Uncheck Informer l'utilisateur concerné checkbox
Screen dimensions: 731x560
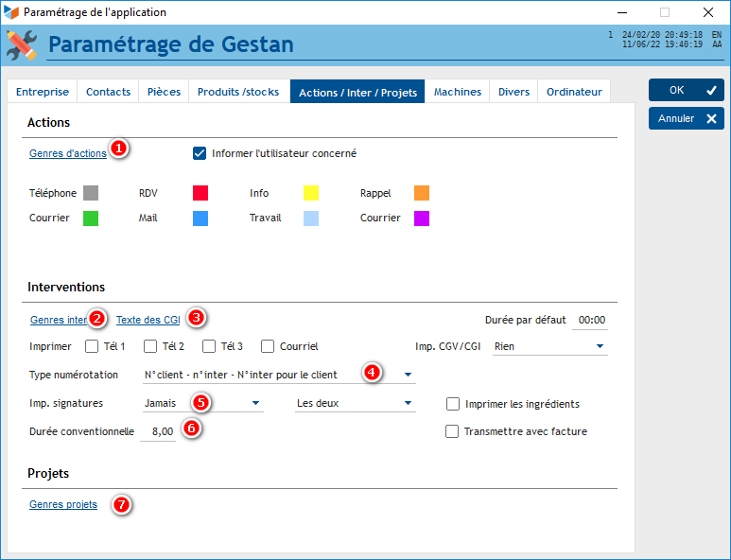click(200, 153)
